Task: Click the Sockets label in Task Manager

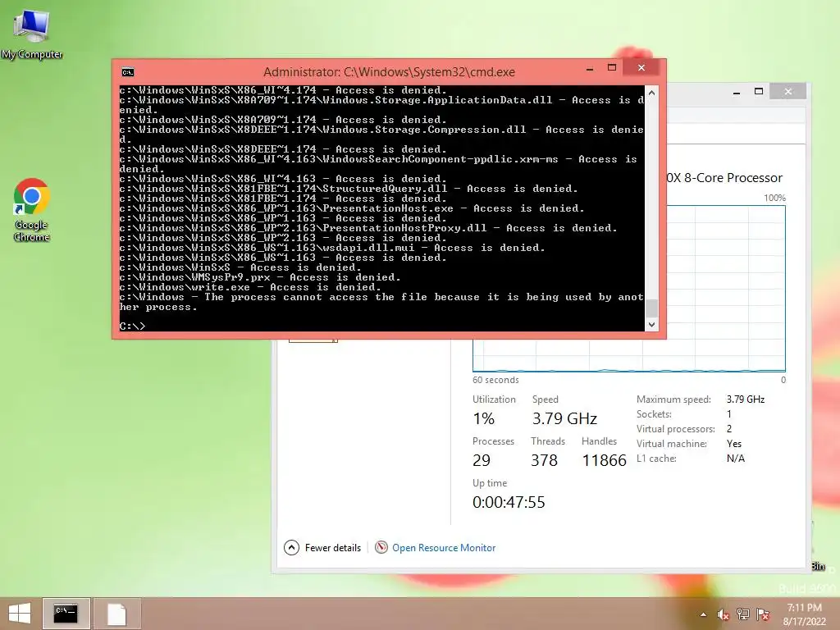Action: pos(654,414)
